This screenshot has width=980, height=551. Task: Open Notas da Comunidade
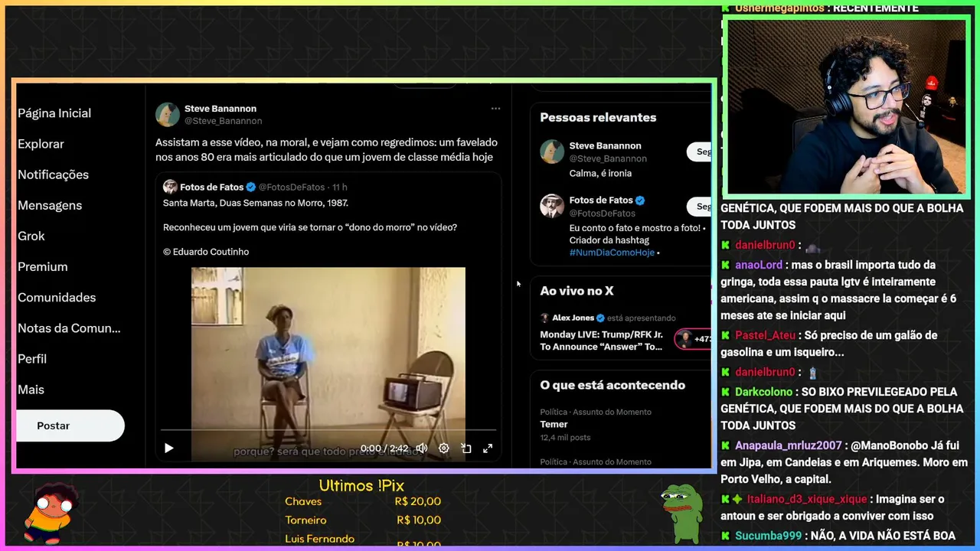[69, 328]
